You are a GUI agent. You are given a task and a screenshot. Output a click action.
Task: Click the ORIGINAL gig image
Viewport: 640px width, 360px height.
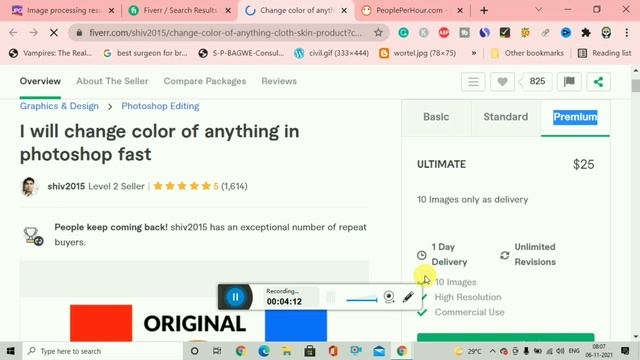click(194, 301)
